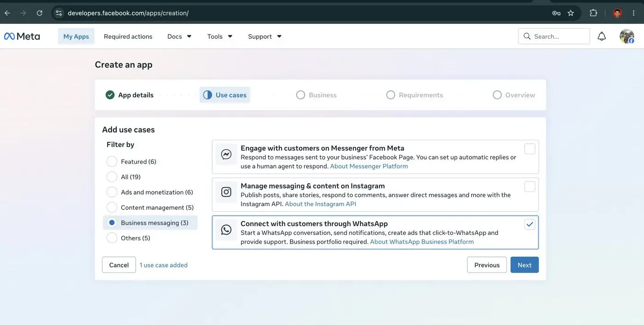Image resolution: width=644 pixels, height=325 pixels.
Task: Jump to the Overview step
Action: [514, 95]
